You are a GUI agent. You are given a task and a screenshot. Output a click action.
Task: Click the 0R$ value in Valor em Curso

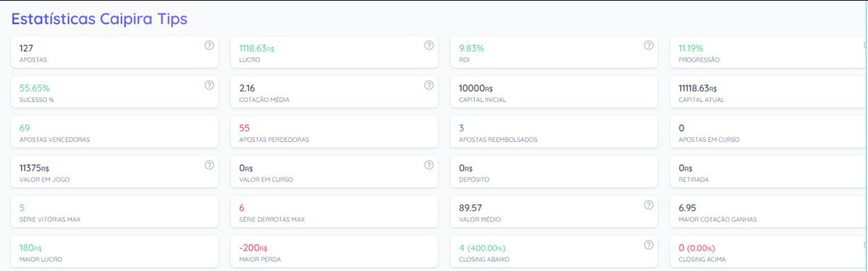click(246, 167)
